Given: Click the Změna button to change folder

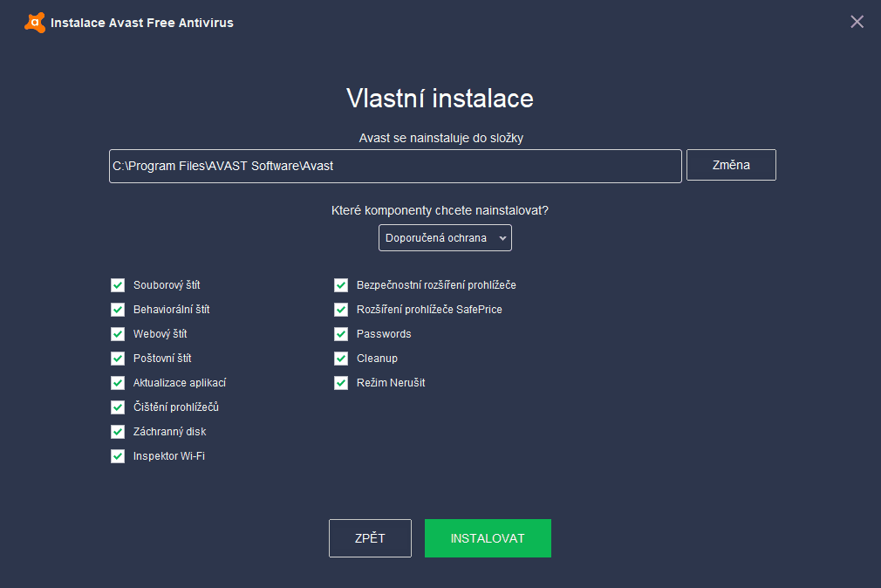Looking at the screenshot, I should pyautogui.click(x=731, y=164).
